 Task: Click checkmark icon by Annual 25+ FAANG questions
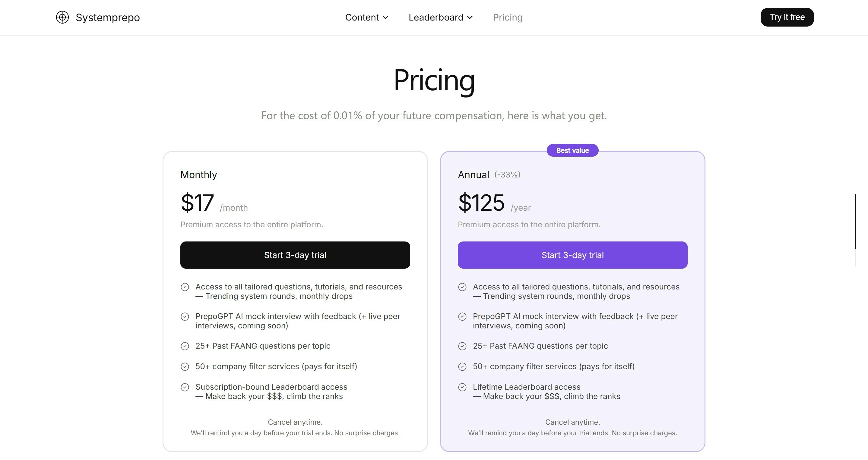462,346
